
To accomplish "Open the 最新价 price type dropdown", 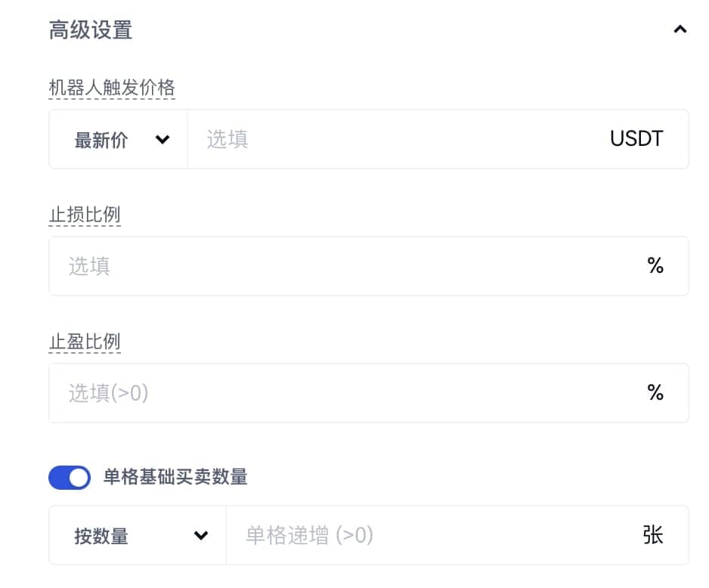I will [x=119, y=140].
